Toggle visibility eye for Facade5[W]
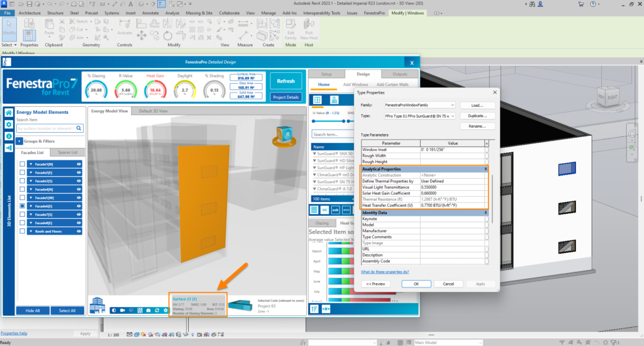The image size is (644, 346). coord(79,198)
